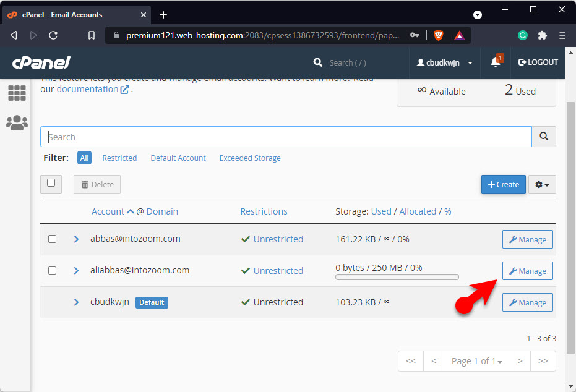The height and width of the screenshot is (392, 576).
Task: Click the aliabbas storage usage progress bar
Action: click(x=397, y=277)
